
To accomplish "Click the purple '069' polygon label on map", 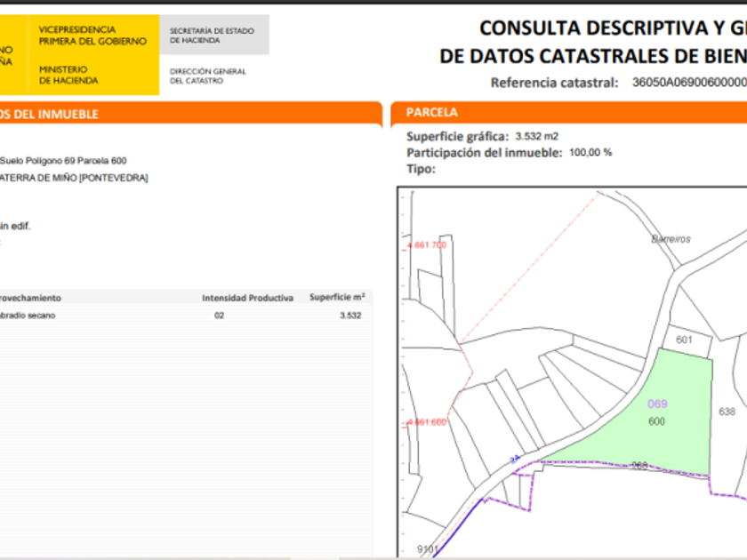I will 657,404.
